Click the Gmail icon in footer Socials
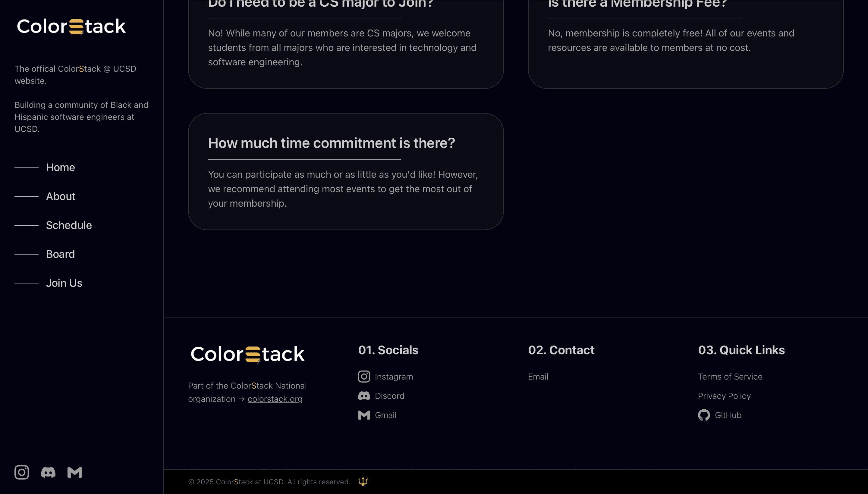Viewport: 868px width, 494px height. pos(364,415)
